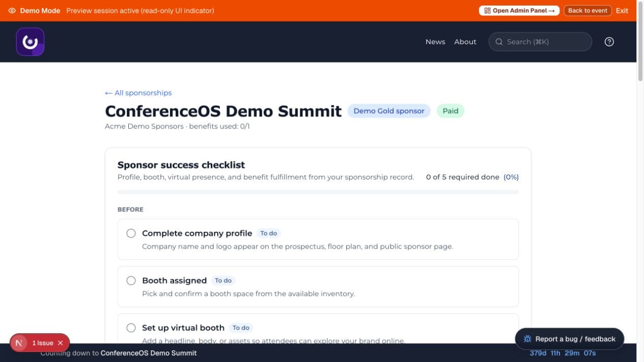Viewport: 644px width, 362px height.
Task: Check Set up virtual booth circle
Action: pos(131,328)
